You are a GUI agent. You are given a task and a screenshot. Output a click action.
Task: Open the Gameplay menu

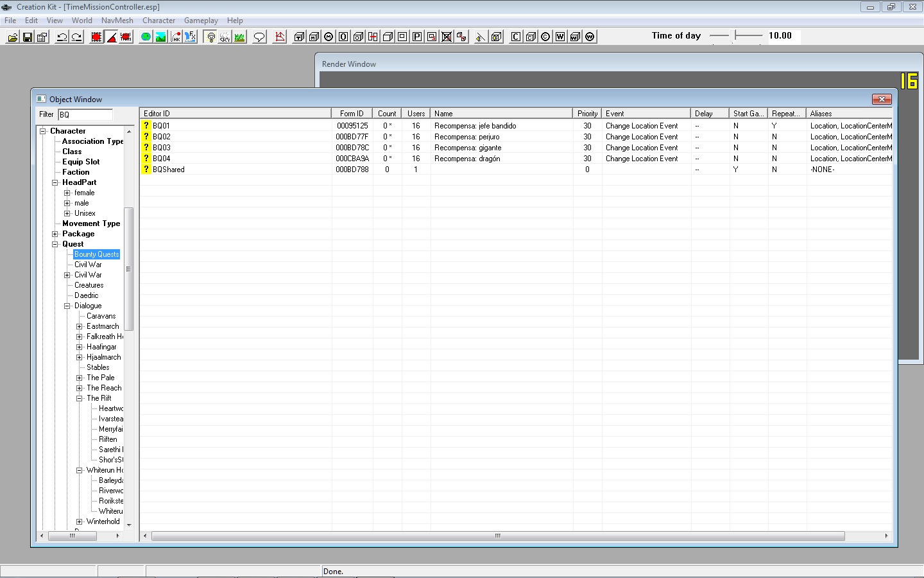click(x=201, y=21)
